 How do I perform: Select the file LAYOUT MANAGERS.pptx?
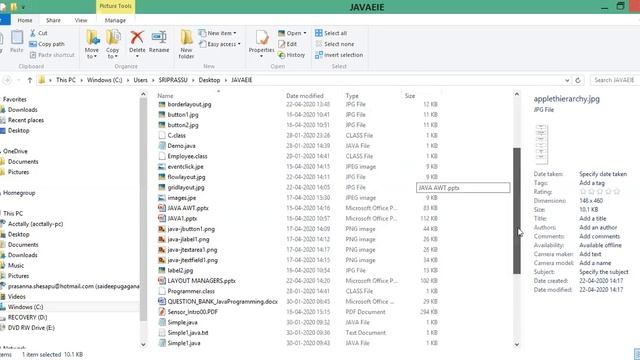(201, 281)
